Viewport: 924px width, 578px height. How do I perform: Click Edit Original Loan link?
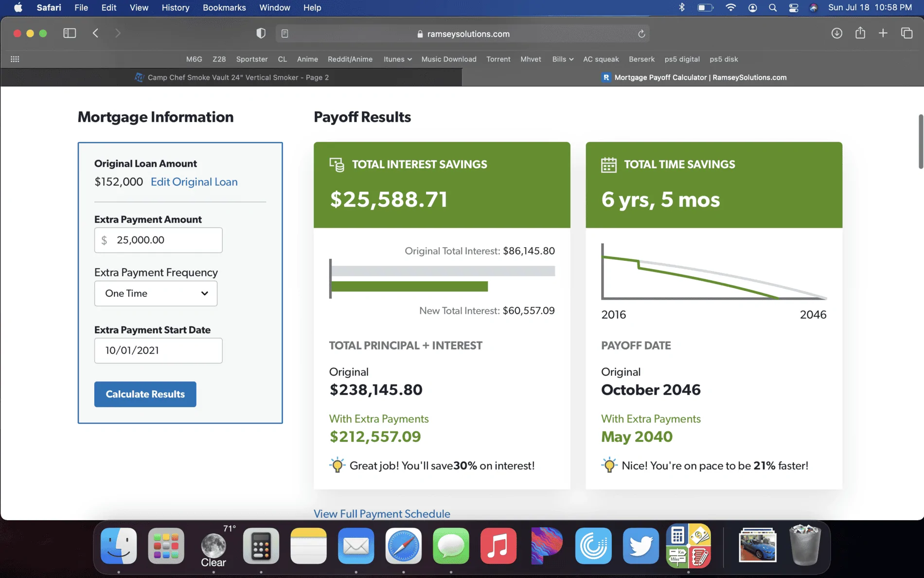point(194,181)
